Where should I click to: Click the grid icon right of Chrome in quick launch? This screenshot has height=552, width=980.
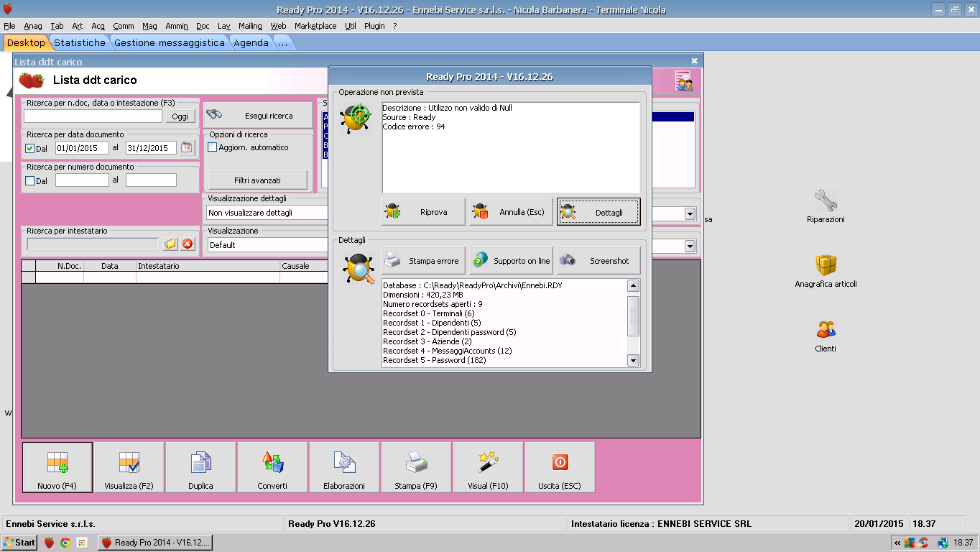pyautogui.click(x=82, y=543)
